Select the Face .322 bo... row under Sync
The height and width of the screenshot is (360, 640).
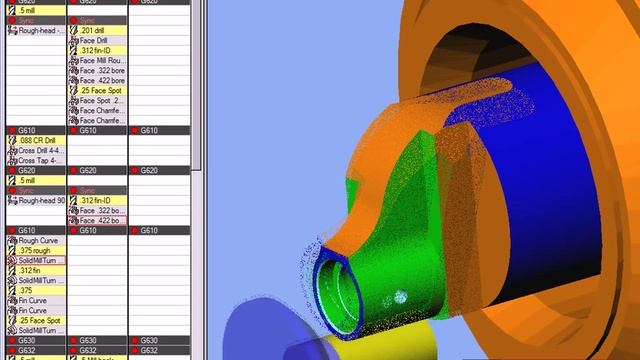(x=97, y=211)
